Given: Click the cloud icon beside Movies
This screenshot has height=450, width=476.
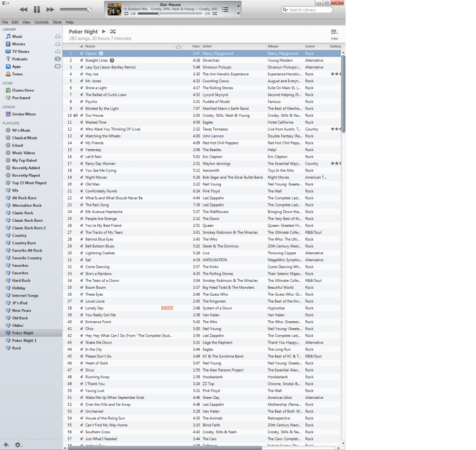Looking at the screenshot, I should 58,44.
